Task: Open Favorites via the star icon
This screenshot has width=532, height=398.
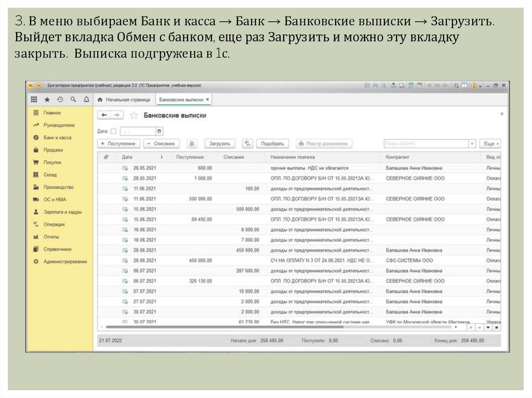Action: point(47,100)
